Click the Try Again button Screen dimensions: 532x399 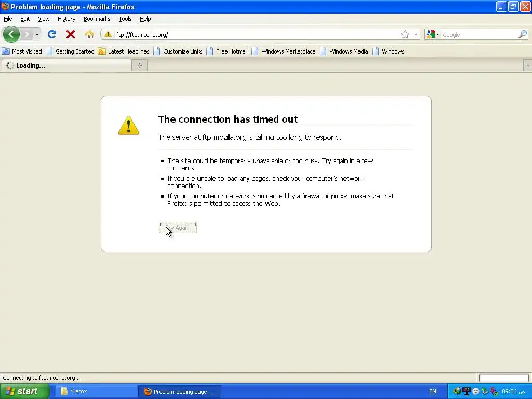click(x=178, y=228)
